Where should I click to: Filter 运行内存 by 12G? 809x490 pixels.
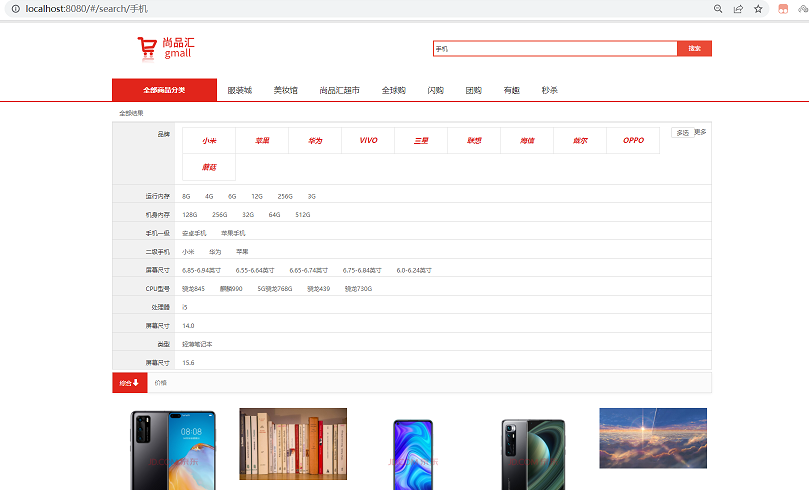click(x=257, y=197)
